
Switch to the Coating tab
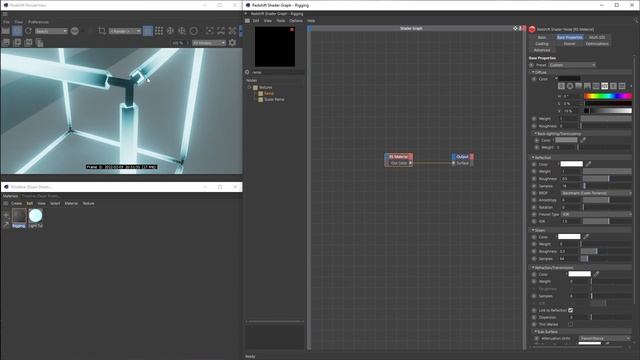[x=542, y=44]
